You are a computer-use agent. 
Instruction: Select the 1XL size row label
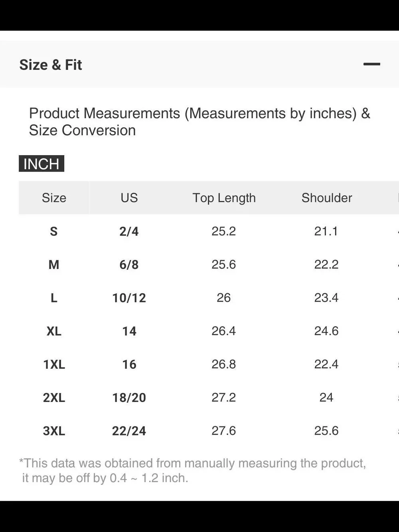54,364
